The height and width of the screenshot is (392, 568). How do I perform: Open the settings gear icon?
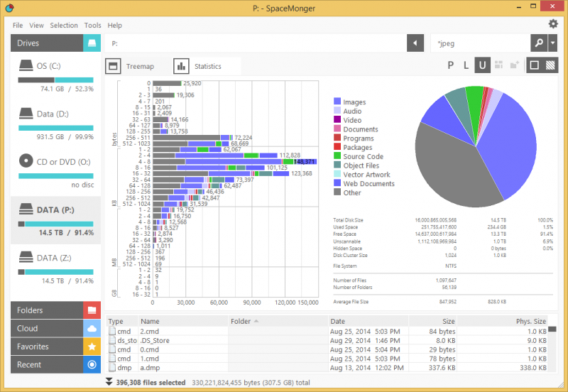[x=553, y=24]
